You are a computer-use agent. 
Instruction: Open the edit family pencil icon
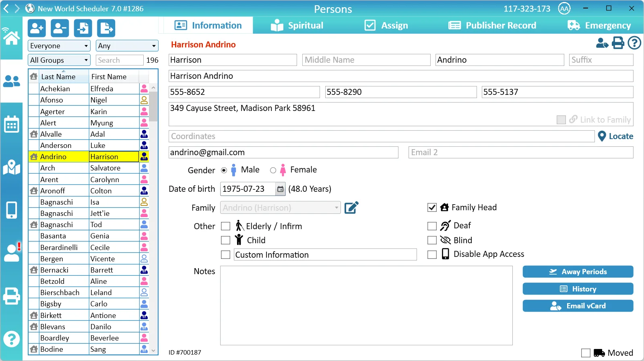[351, 207]
